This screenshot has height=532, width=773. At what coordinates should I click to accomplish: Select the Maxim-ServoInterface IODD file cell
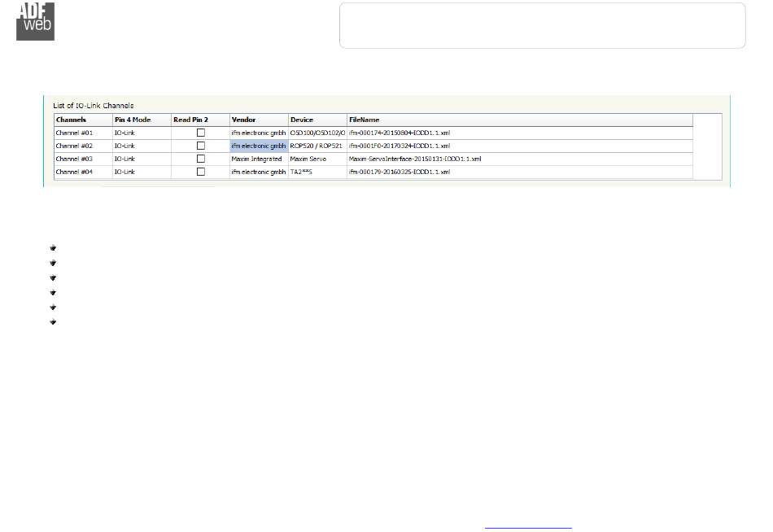[x=415, y=159]
